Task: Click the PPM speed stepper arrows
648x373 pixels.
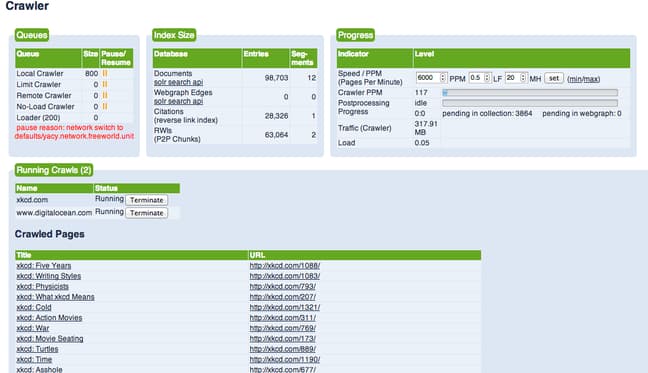Action: [x=443, y=78]
